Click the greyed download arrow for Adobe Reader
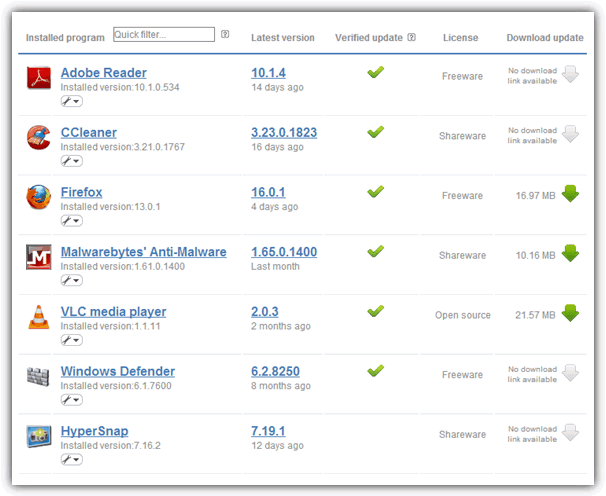The image size is (606, 496). 570,74
